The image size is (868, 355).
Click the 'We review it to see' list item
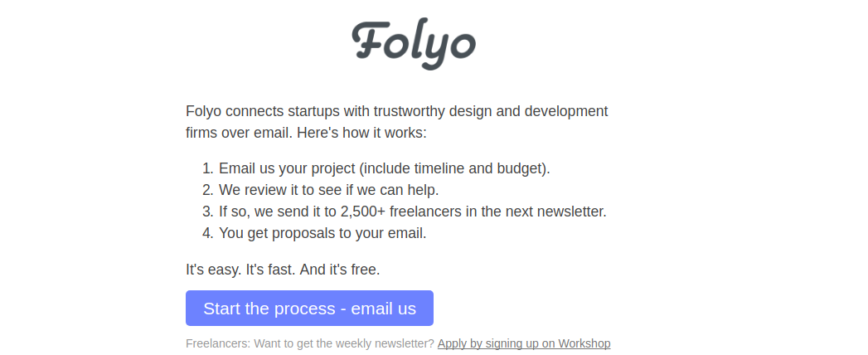tap(329, 190)
